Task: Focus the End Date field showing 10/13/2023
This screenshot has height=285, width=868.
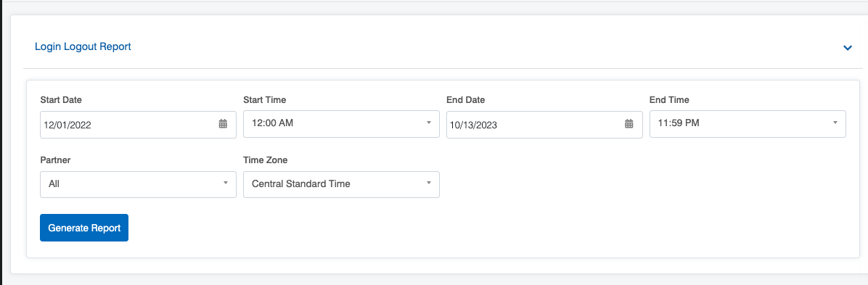Action: [x=544, y=125]
